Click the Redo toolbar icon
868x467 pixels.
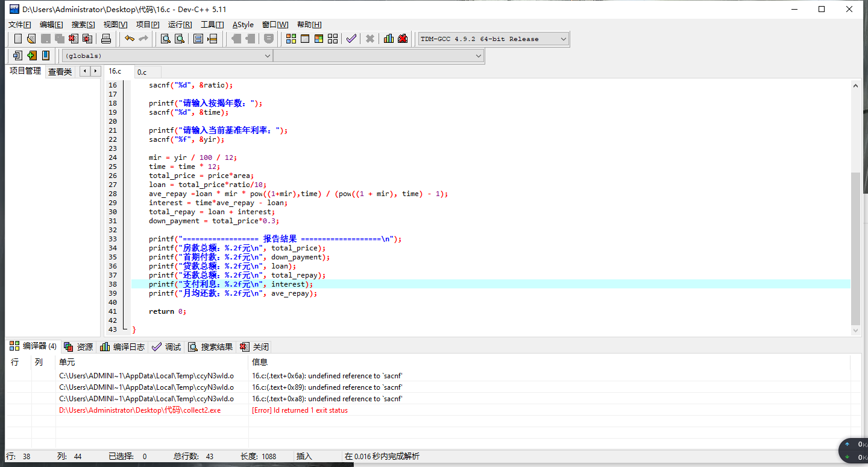coord(143,39)
